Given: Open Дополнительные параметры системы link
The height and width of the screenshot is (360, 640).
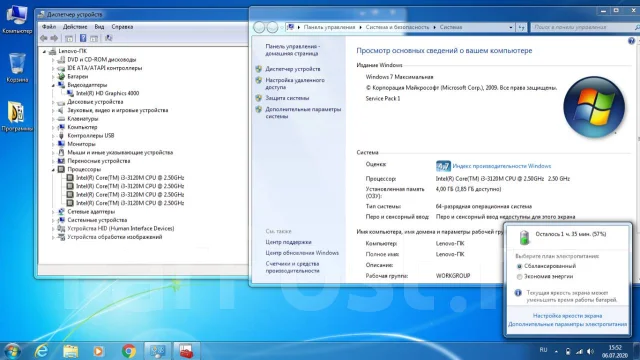Looking at the screenshot, I should pyautogui.click(x=303, y=113).
